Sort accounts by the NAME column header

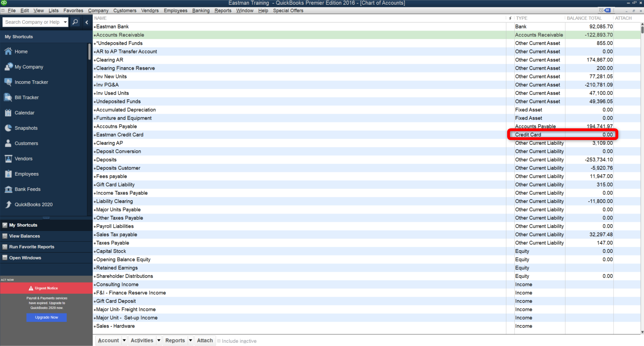(x=100, y=18)
